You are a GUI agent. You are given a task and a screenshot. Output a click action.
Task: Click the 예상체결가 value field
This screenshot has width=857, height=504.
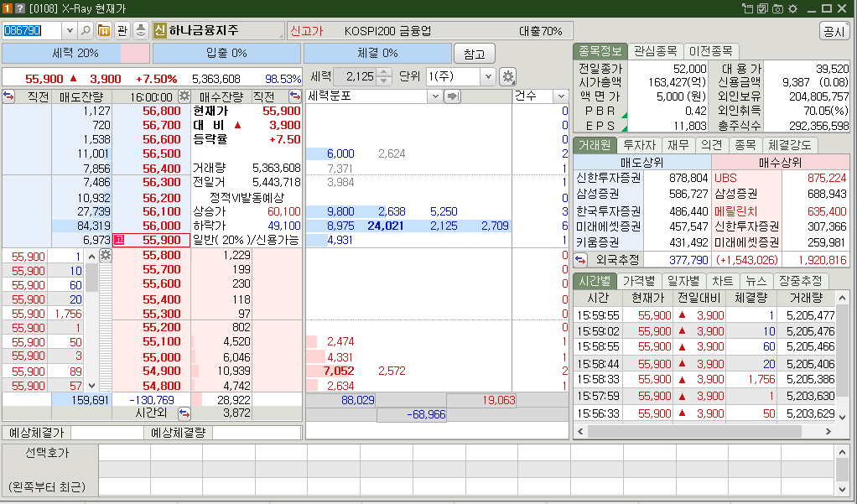tap(107, 433)
